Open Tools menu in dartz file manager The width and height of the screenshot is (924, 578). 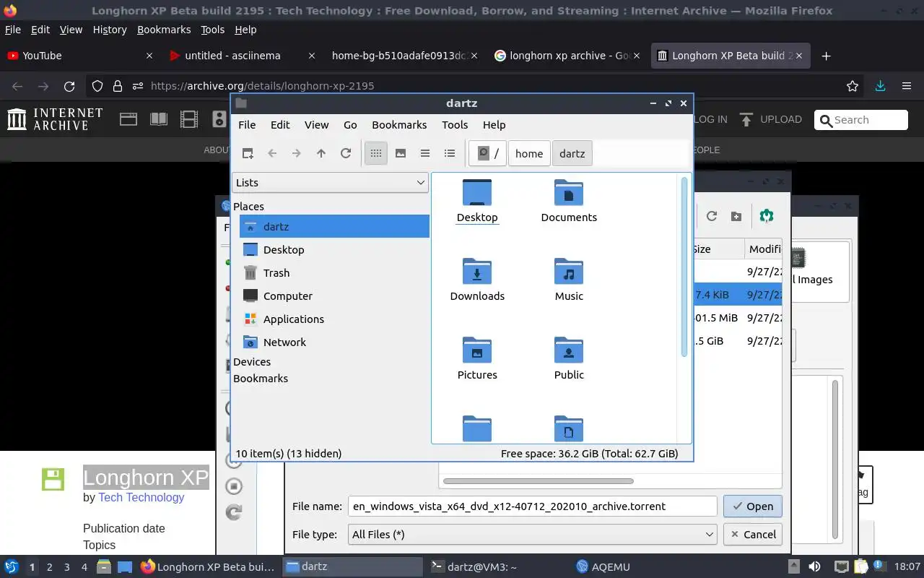[x=455, y=124]
